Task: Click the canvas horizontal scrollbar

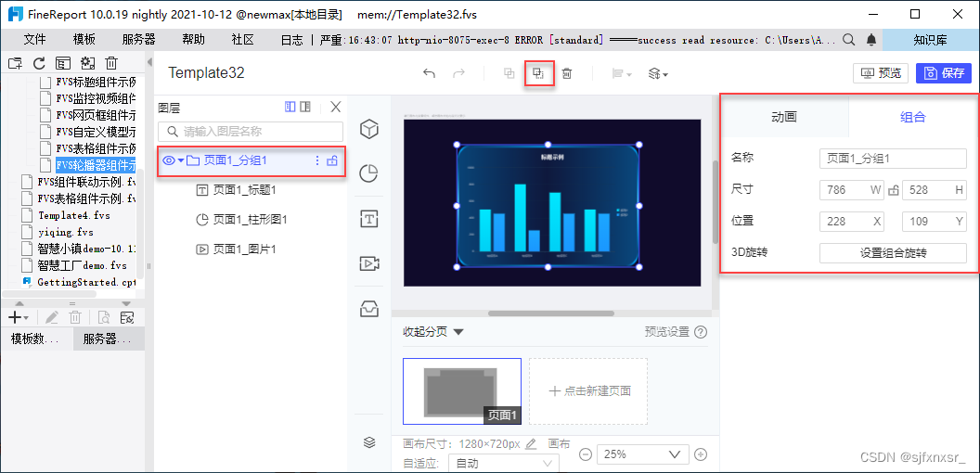Action: coord(550,313)
